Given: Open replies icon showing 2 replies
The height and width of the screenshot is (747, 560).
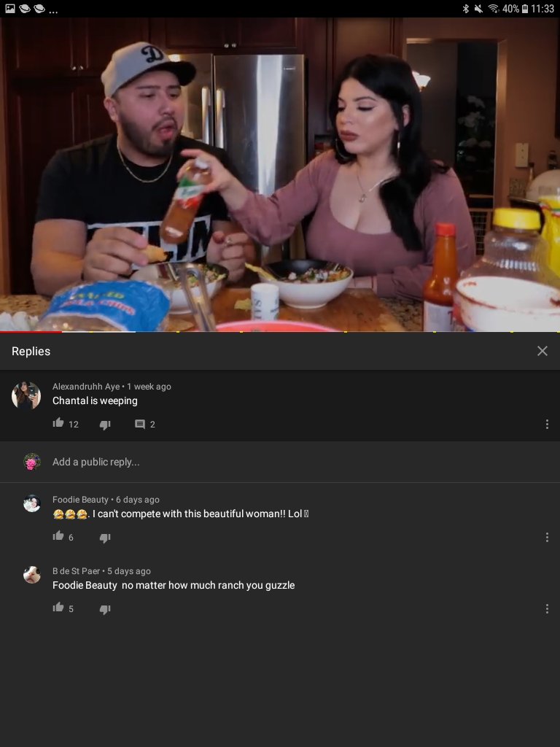Looking at the screenshot, I should (139, 424).
